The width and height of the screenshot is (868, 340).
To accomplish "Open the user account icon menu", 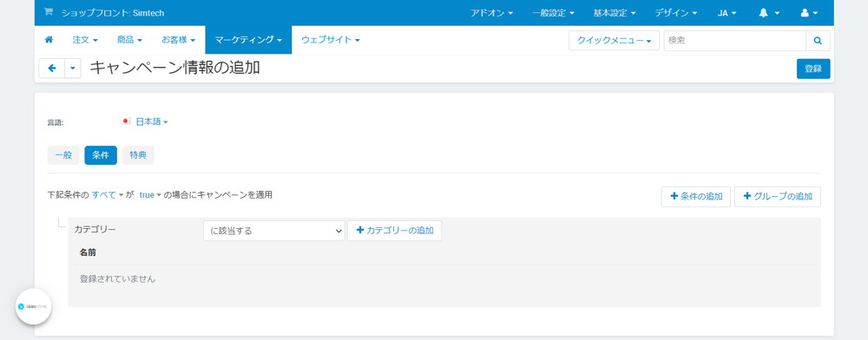I will 809,13.
